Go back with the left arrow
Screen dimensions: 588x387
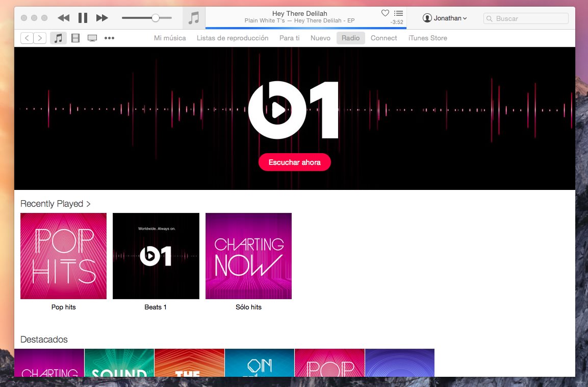[x=27, y=38]
